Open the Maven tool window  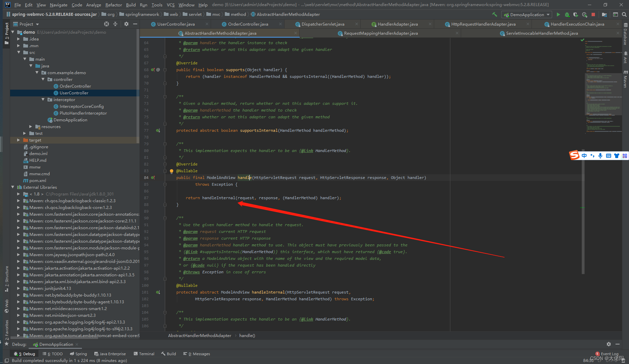[x=626, y=79]
